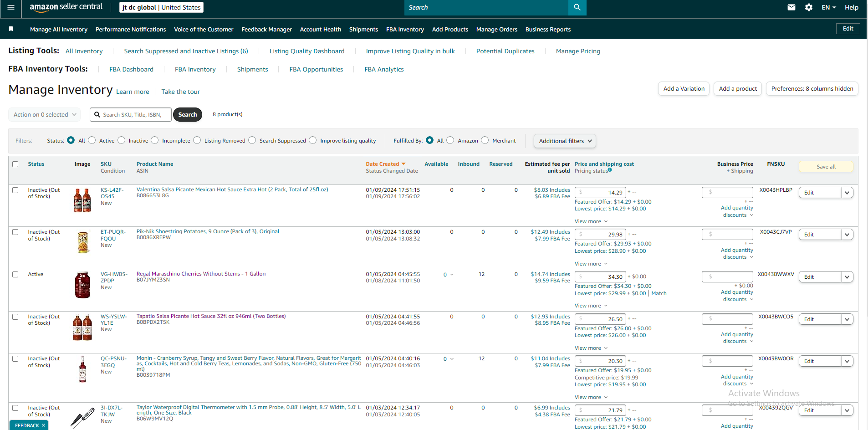Screen dimensions: 868x430
Task: Click the search magnifier button in header
Action: coord(577,7)
